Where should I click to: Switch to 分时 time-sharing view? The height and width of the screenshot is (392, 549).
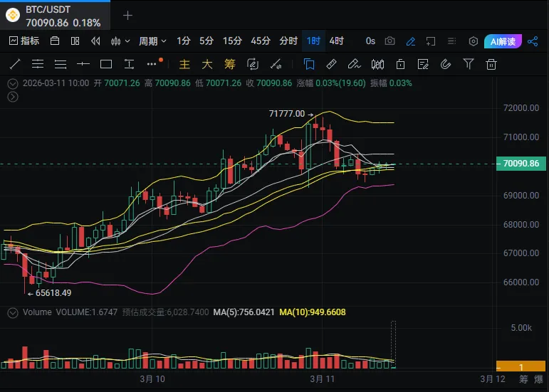pos(288,41)
